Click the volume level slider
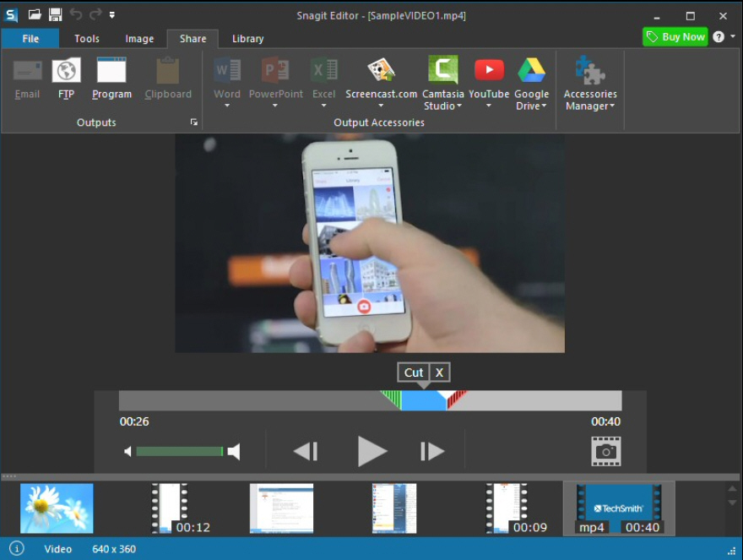The width and height of the screenshot is (743, 560). coord(179,452)
